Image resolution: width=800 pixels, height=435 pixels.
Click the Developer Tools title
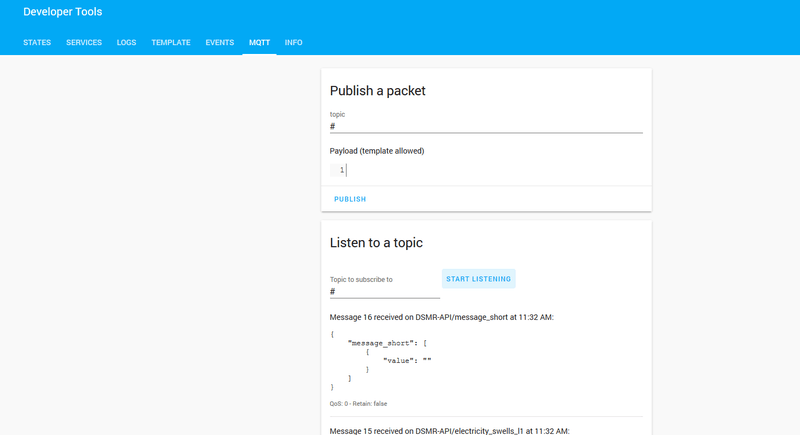(63, 12)
